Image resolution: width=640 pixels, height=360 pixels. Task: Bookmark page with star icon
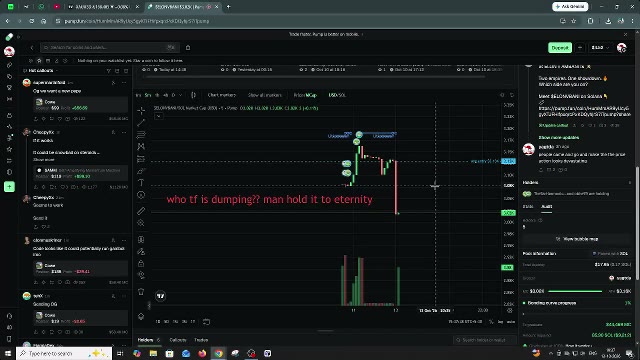pyautogui.click(x=573, y=21)
